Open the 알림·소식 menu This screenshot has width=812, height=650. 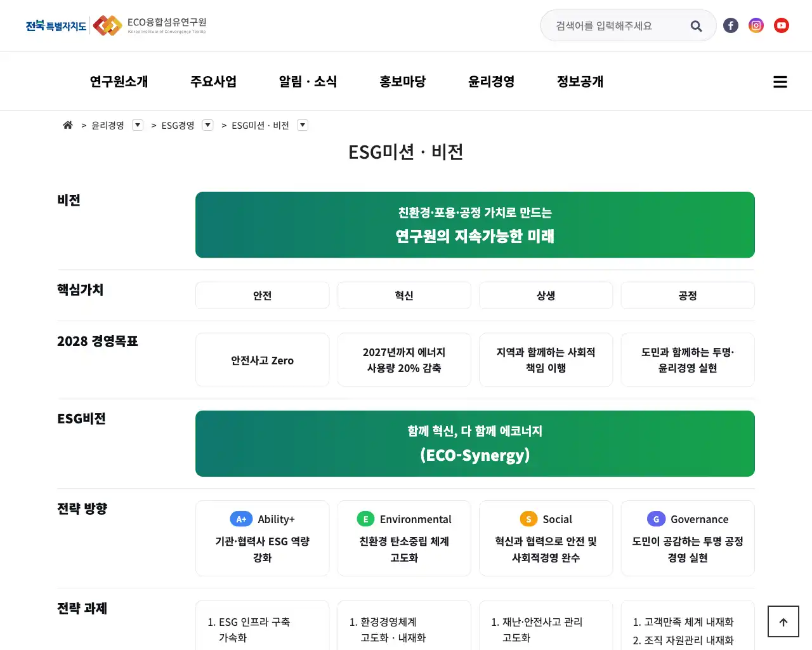tap(308, 81)
